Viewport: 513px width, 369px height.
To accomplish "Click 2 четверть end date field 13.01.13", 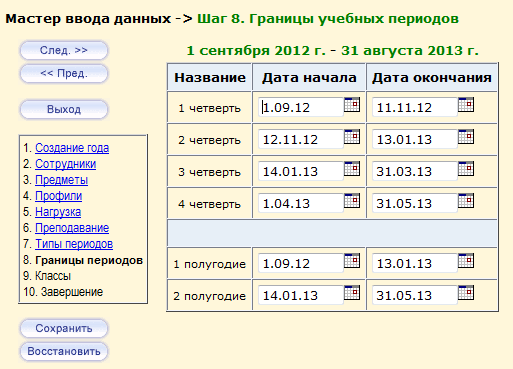I will 415,139.
